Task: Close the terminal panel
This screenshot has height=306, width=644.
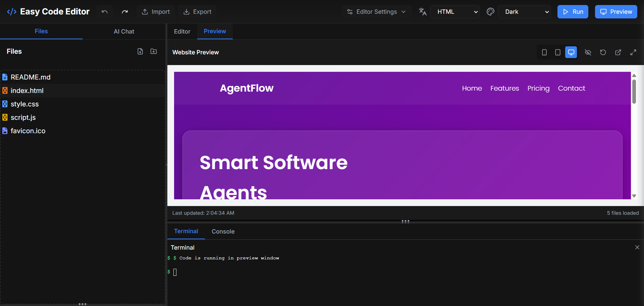Action: point(637,247)
